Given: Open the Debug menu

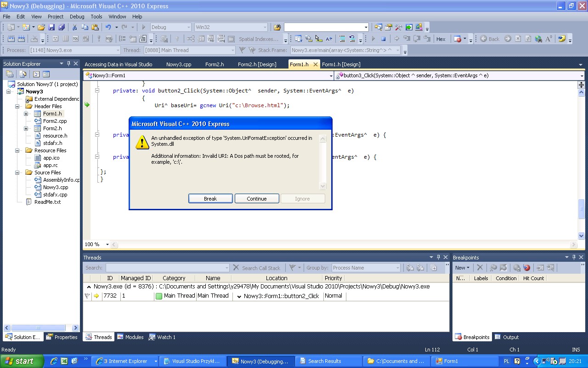Looking at the screenshot, I should 77,16.
